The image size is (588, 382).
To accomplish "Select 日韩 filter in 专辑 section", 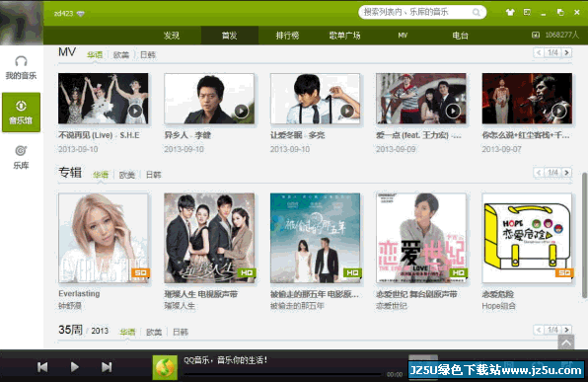I will click(x=153, y=175).
